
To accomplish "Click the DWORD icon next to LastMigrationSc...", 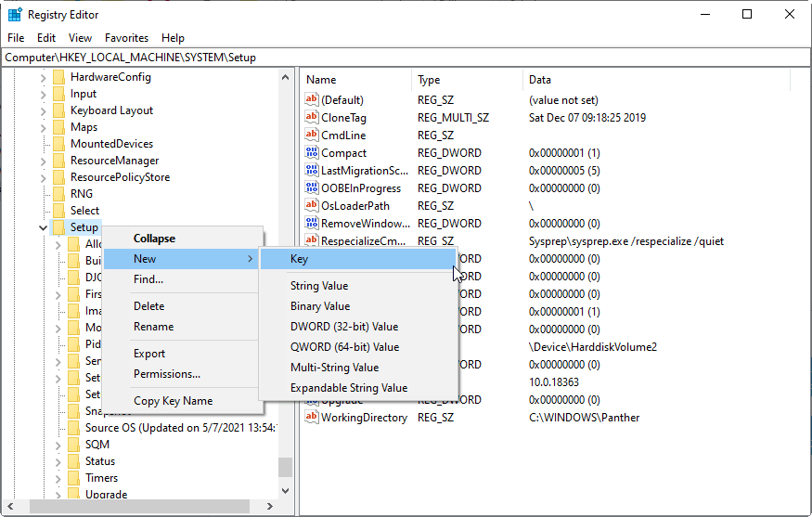I will point(312,170).
